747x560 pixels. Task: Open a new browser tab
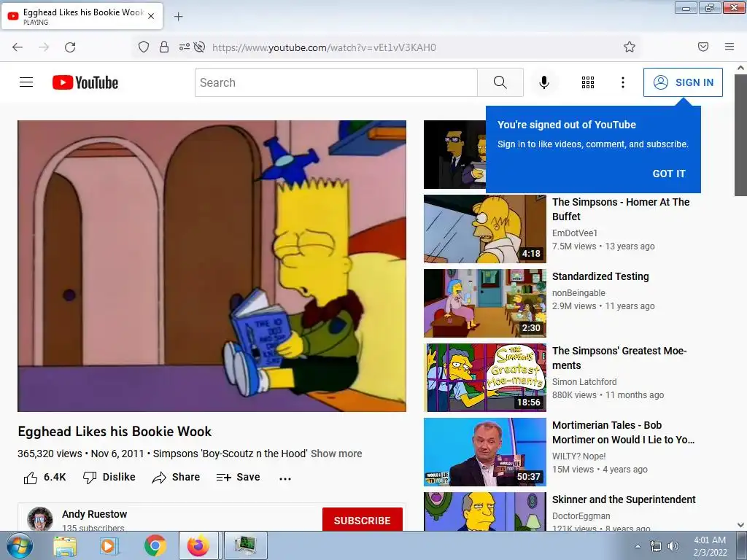(x=178, y=17)
